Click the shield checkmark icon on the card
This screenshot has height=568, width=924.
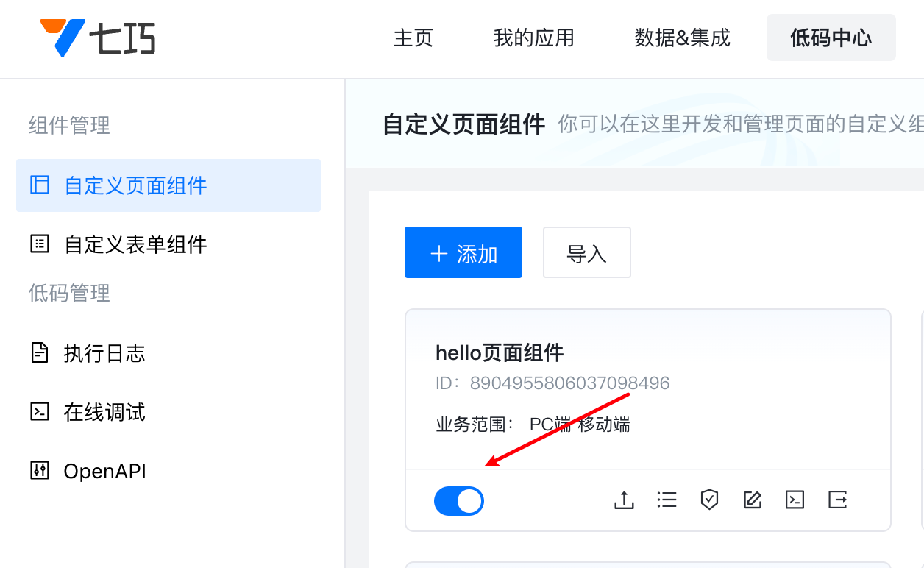(x=709, y=500)
